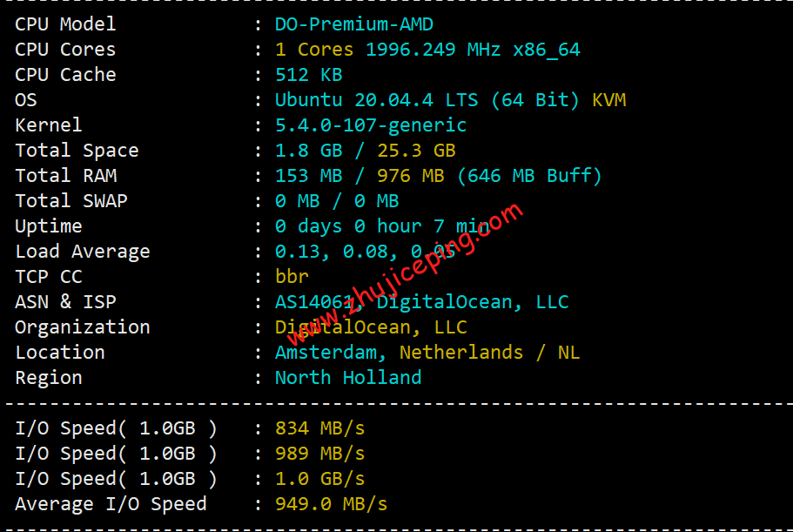The height and width of the screenshot is (532, 793).
Task: Click the '25.3 GB' total space value
Action: [416, 150]
